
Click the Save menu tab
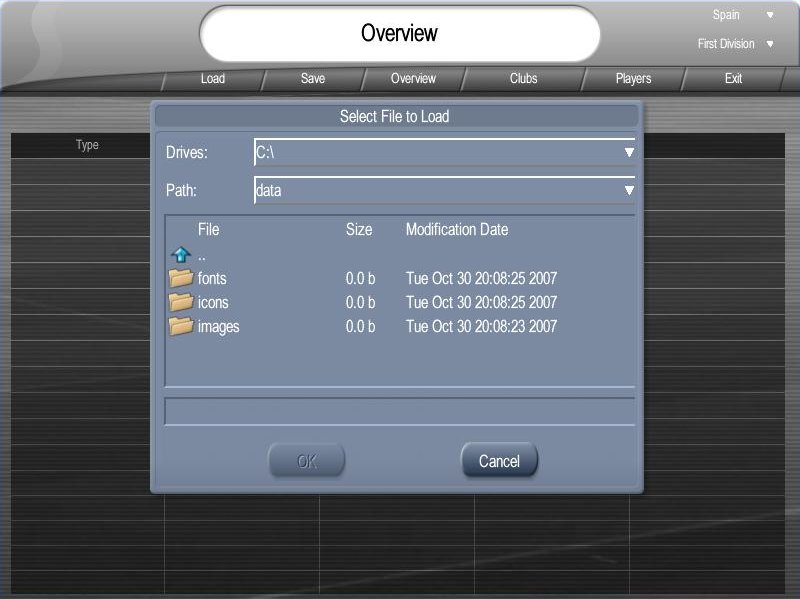tap(313, 79)
